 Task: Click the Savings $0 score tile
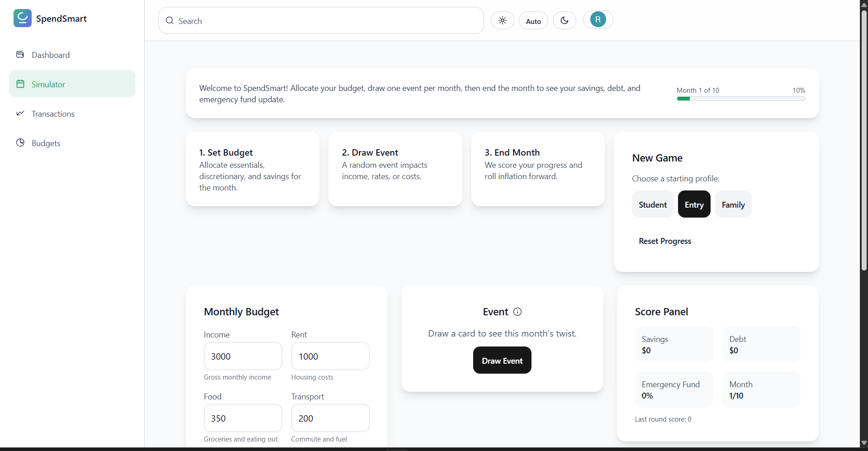coord(674,344)
